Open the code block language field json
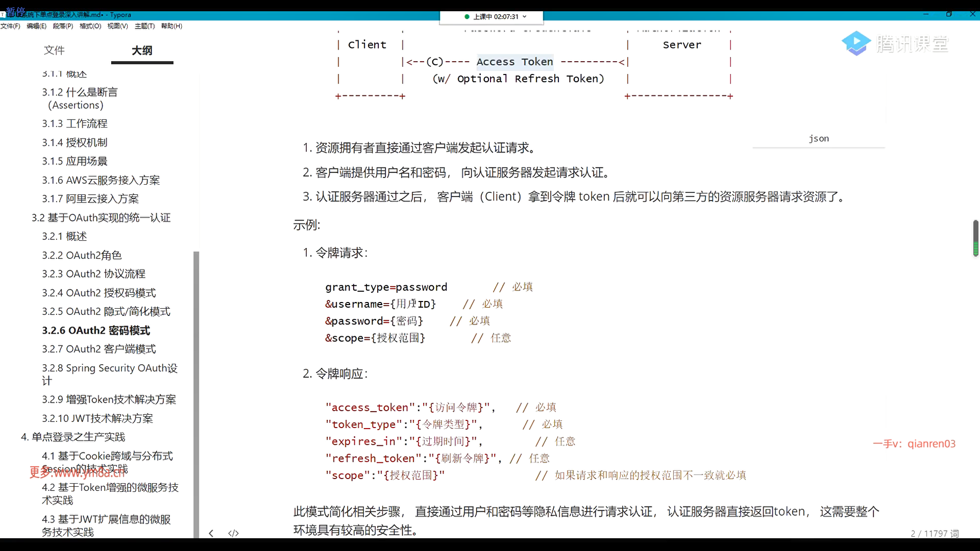The image size is (980, 551). click(818, 139)
